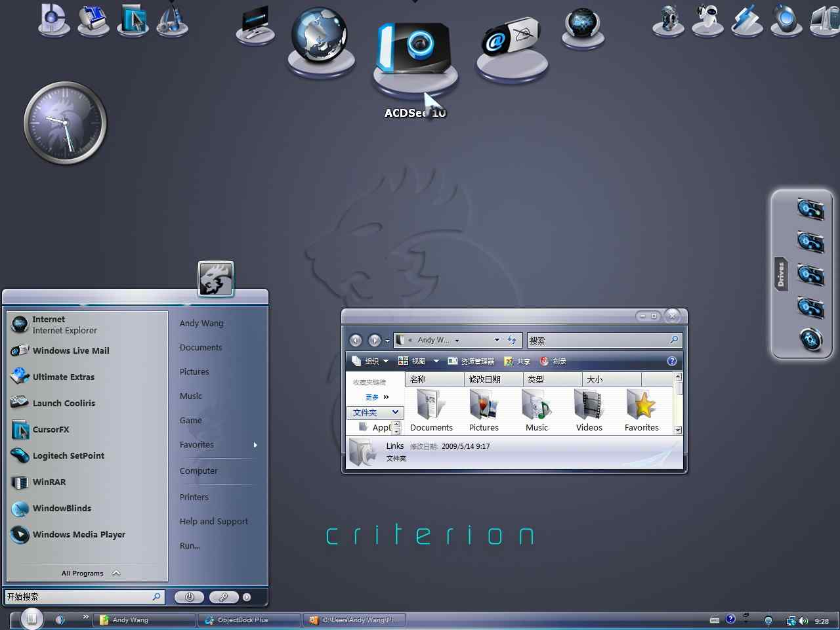This screenshot has width=840, height=630.
Task: Select the Videos folder
Action: coord(589,411)
